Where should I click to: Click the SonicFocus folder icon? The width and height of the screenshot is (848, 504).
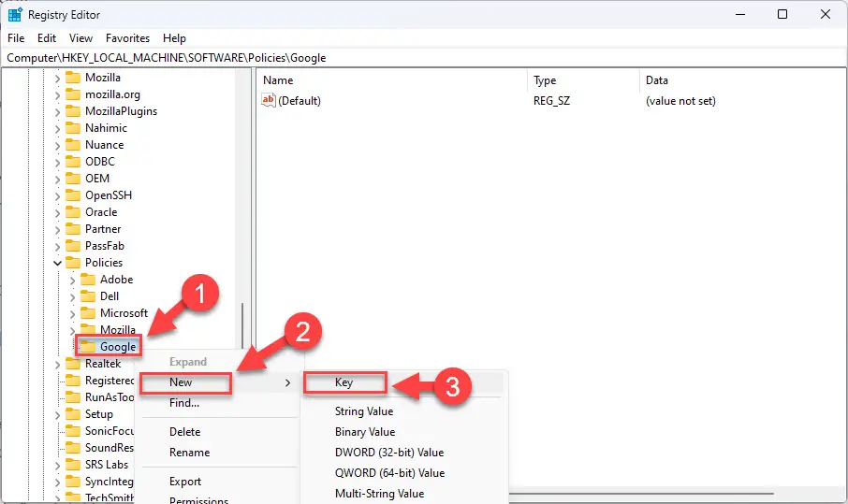tap(73, 431)
